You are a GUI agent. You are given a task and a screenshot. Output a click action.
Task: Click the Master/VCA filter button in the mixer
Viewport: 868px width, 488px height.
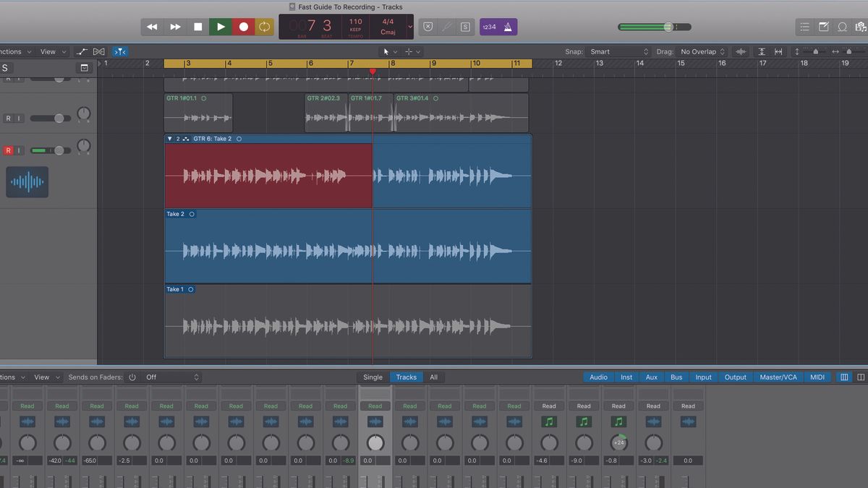tap(778, 377)
